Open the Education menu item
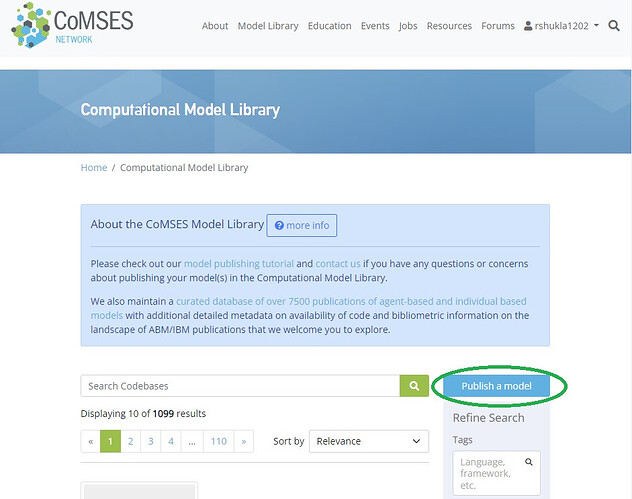The width and height of the screenshot is (632, 499). (x=329, y=26)
